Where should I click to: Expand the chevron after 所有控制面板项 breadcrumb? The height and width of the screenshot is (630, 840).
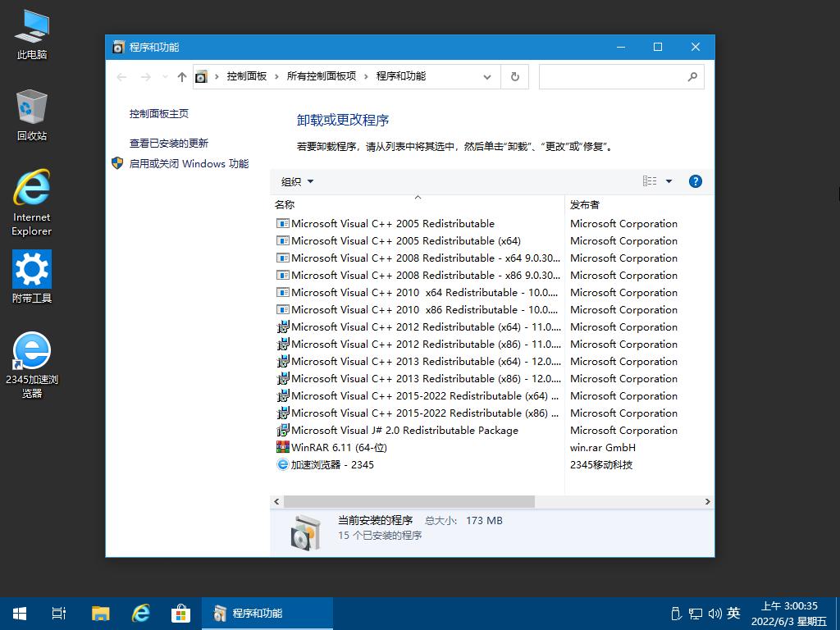(x=366, y=76)
